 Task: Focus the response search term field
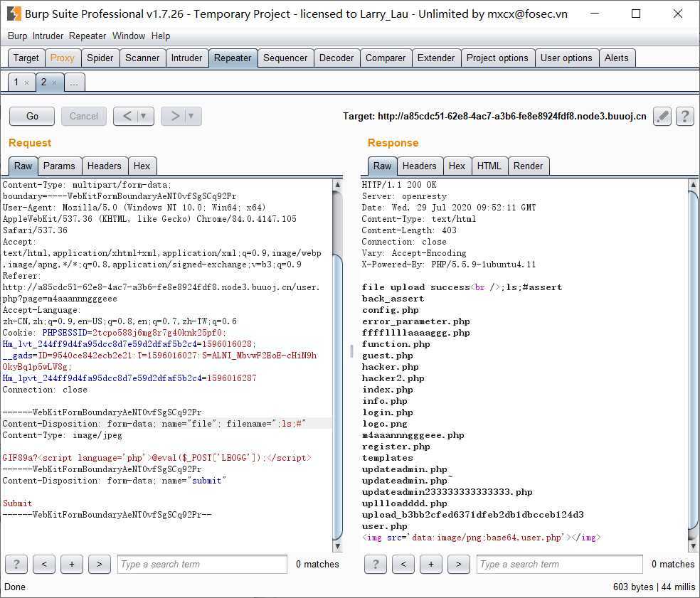point(560,564)
